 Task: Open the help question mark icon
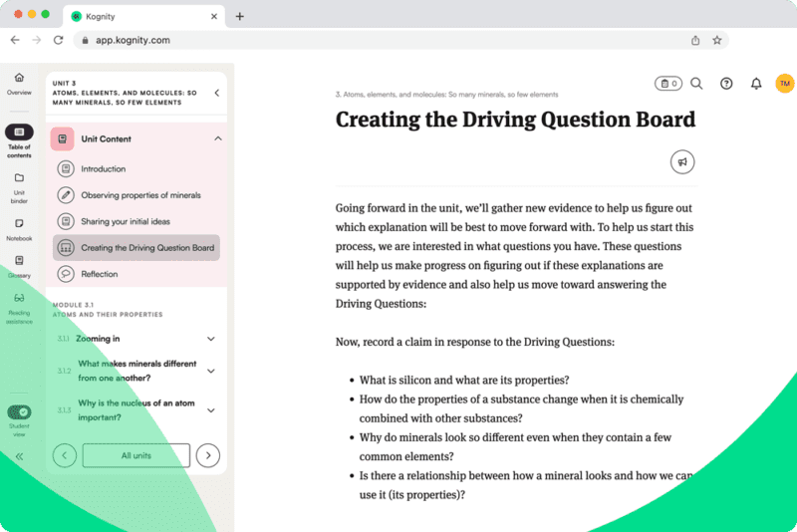[x=726, y=84]
